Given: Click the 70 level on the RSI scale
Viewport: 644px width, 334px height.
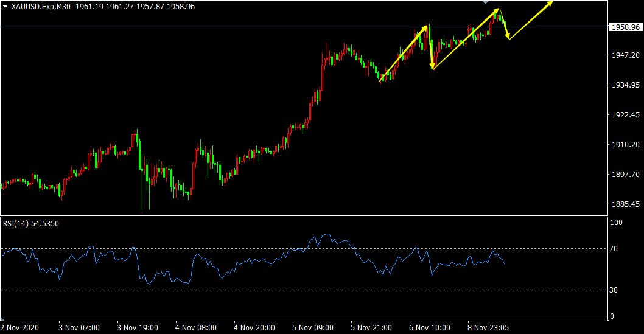Looking at the screenshot, I should pos(614,249).
